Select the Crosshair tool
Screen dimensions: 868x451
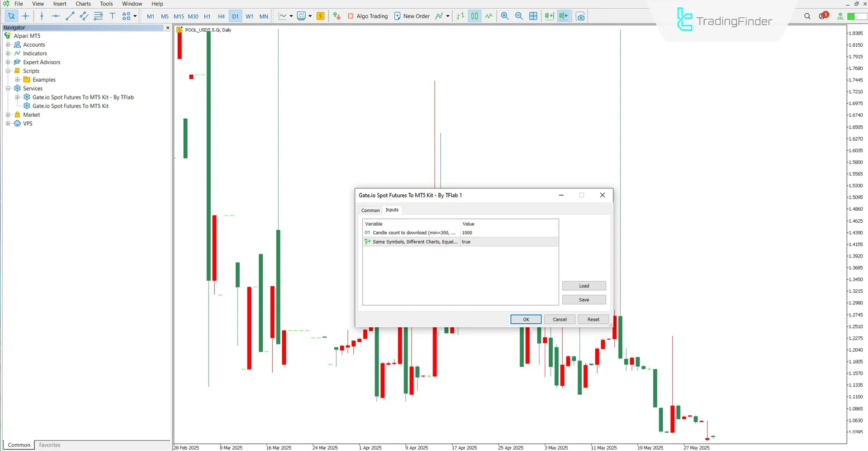(26, 16)
